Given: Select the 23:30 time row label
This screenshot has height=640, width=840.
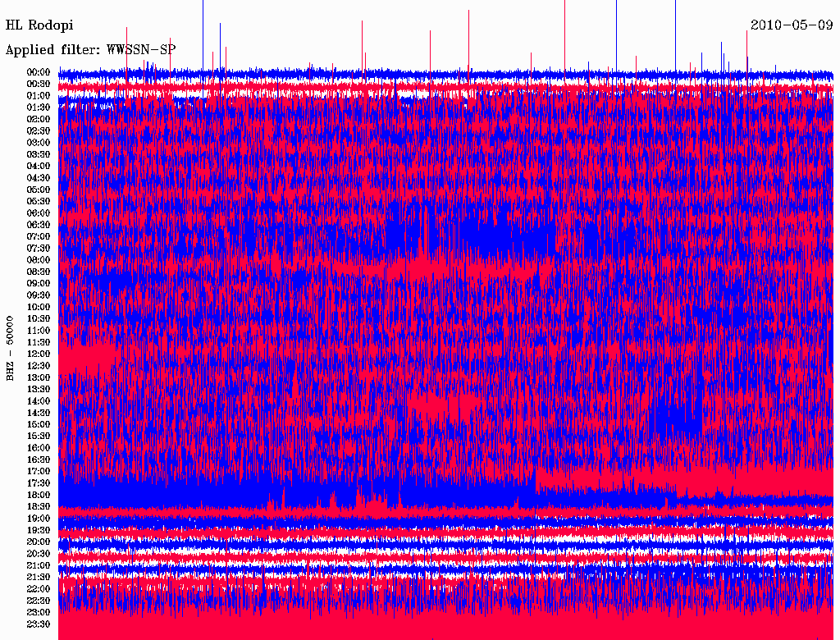Looking at the screenshot, I should coord(39,624).
